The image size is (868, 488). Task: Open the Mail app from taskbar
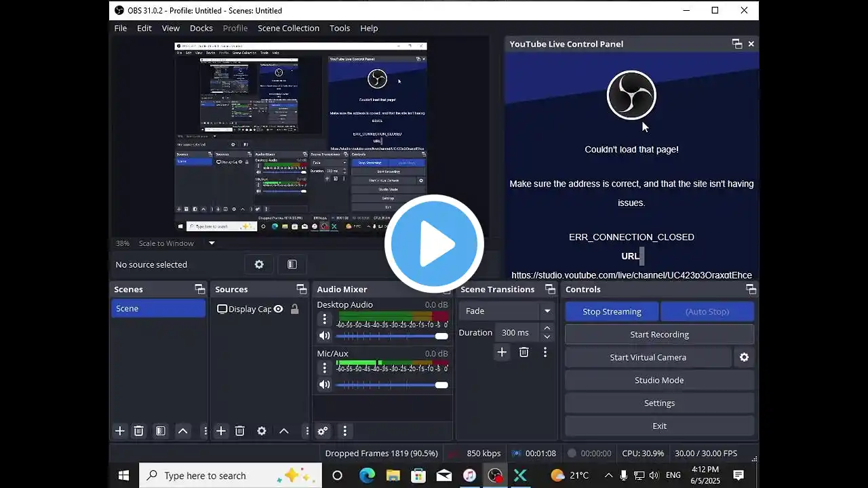click(x=444, y=475)
